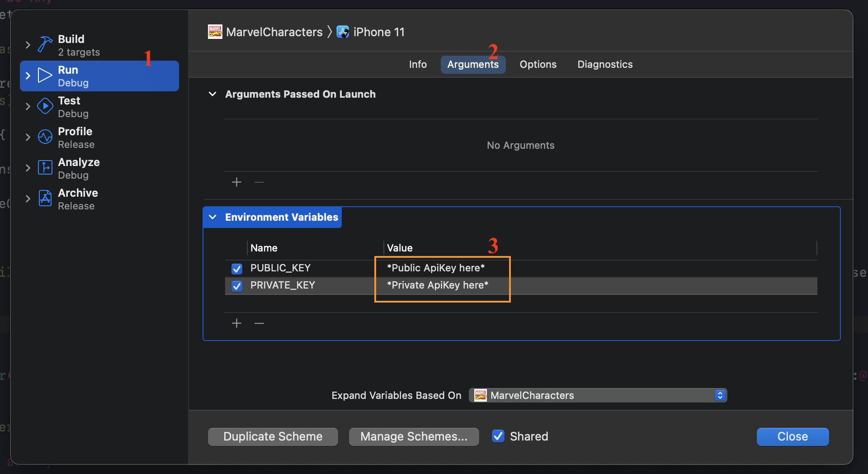Click the Private ApiKey value field

[438, 285]
